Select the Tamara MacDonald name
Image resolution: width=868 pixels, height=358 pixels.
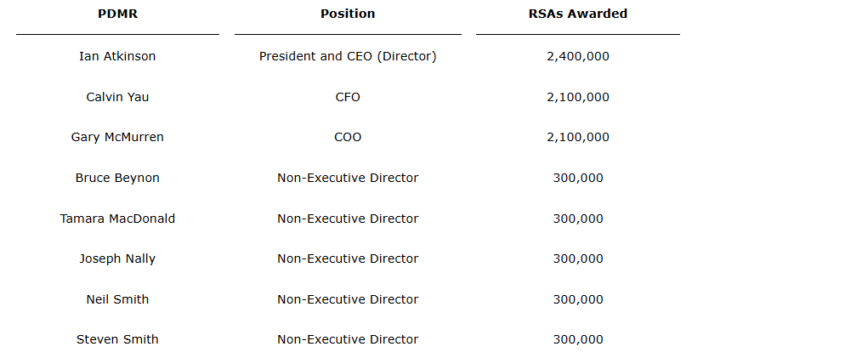(x=117, y=219)
